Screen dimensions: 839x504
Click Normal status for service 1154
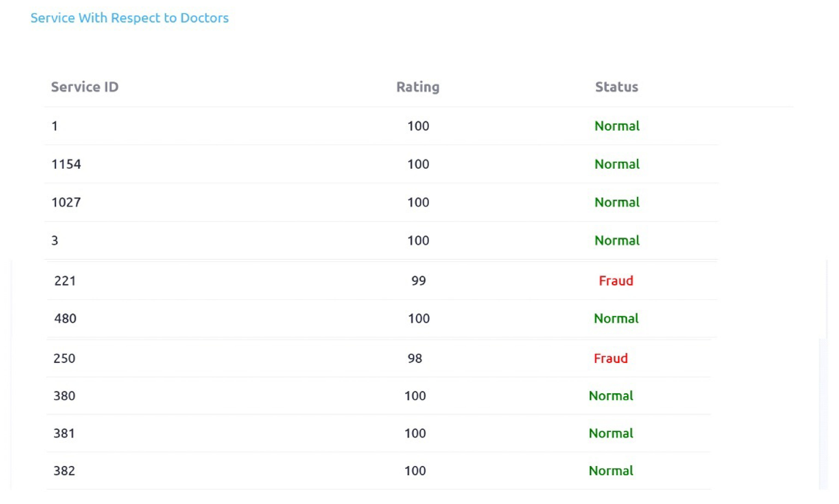tap(617, 164)
